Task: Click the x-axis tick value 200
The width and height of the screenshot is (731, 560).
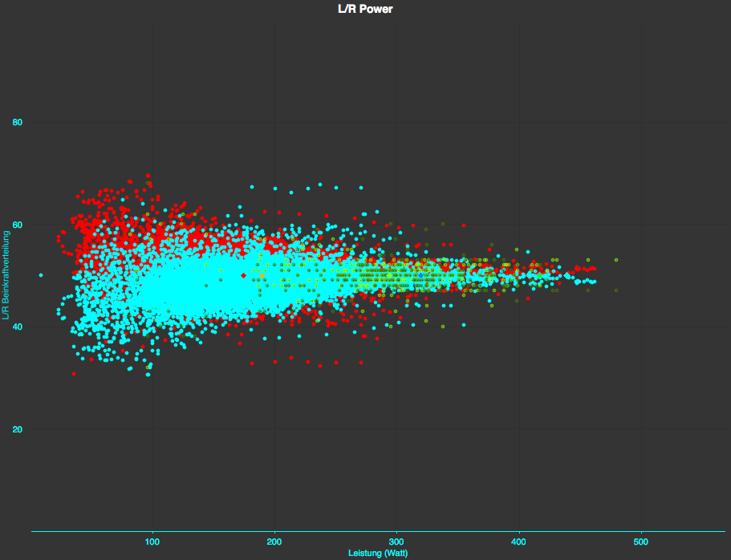Action: tap(274, 542)
